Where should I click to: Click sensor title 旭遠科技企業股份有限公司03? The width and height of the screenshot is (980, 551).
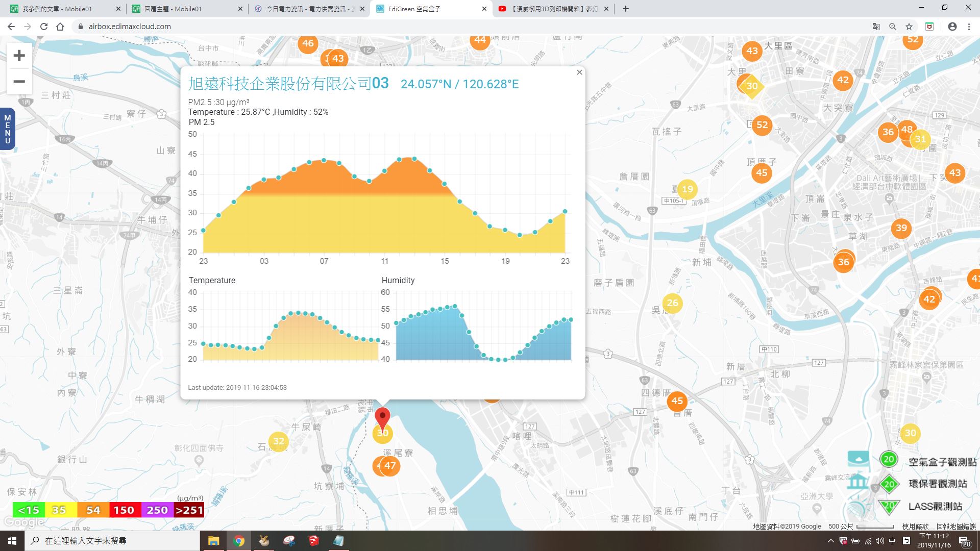[x=288, y=83]
